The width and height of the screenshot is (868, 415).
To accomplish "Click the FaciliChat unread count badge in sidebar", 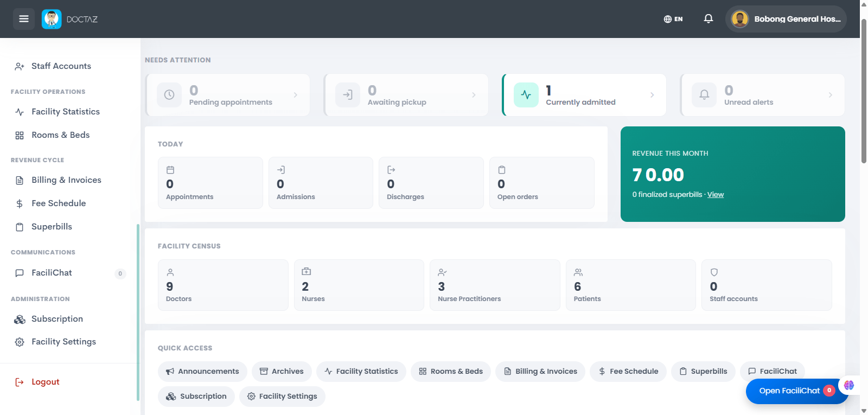I will pos(120,273).
